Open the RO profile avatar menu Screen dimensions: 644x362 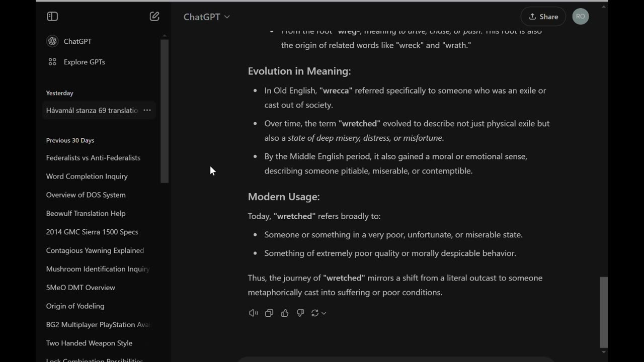pyautogui.click(x=581, y=17)
